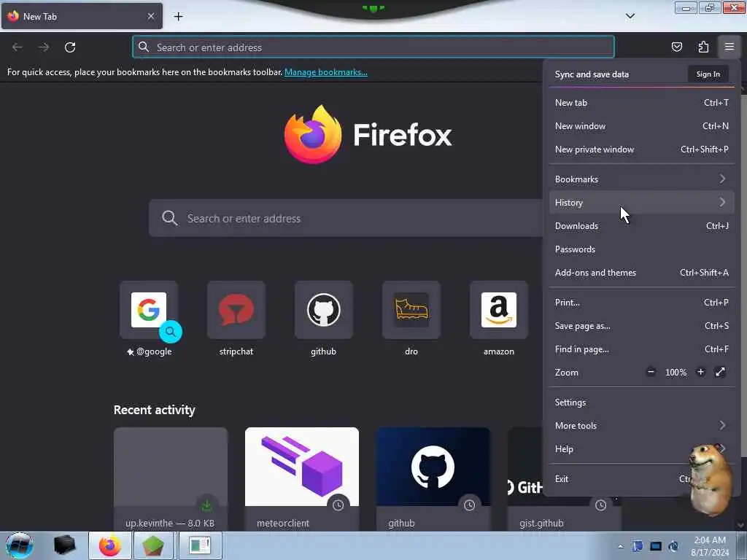Select Print... menu item

[x=642, y=303]
